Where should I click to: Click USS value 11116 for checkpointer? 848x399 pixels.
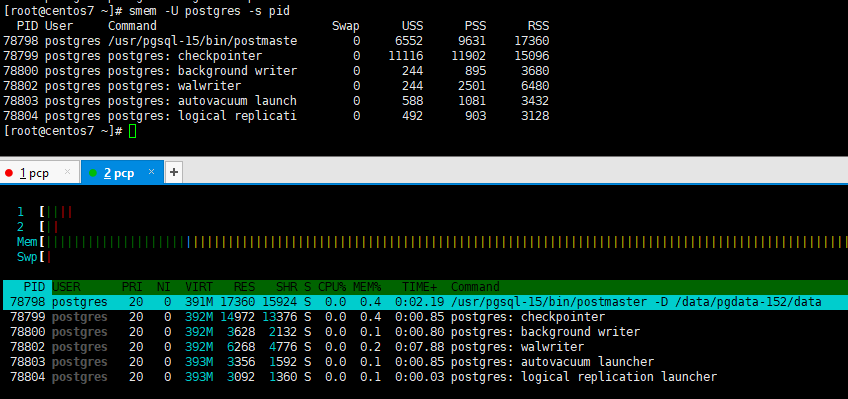(406, 56)
